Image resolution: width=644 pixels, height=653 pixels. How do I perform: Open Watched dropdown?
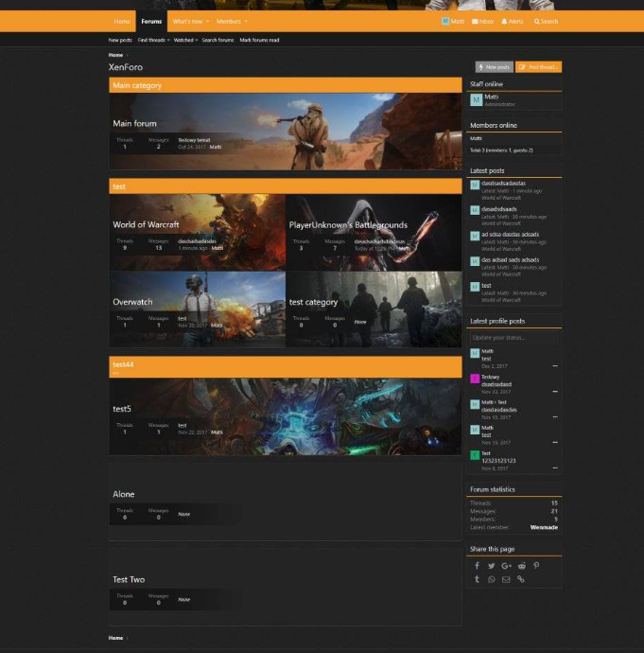click(x=185, y=41)
